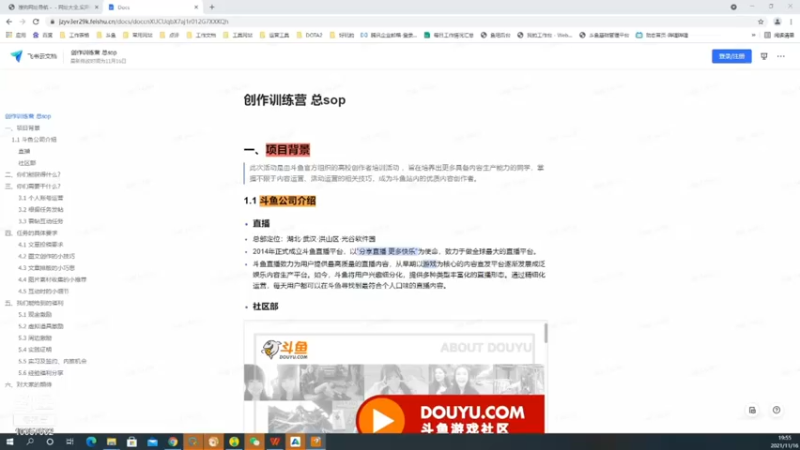Viewport: 800px width, 450px height.
Task: Jump to outline section 六、对大家的期待
Action: (x=29, y=385)
